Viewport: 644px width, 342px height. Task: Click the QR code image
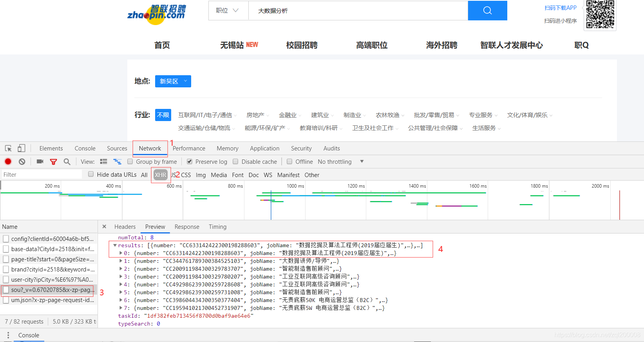[600, 14]
